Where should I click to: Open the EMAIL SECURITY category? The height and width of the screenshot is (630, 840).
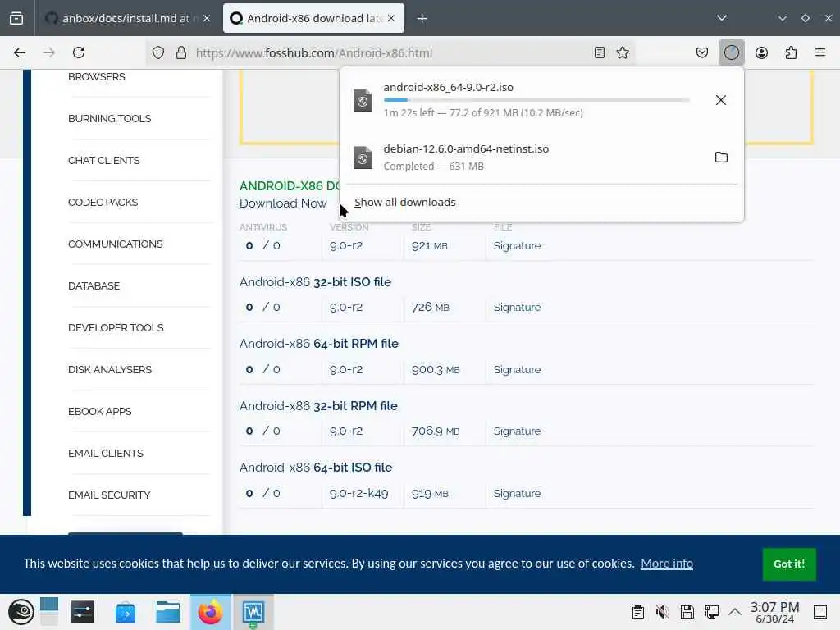tap(109, 495)
